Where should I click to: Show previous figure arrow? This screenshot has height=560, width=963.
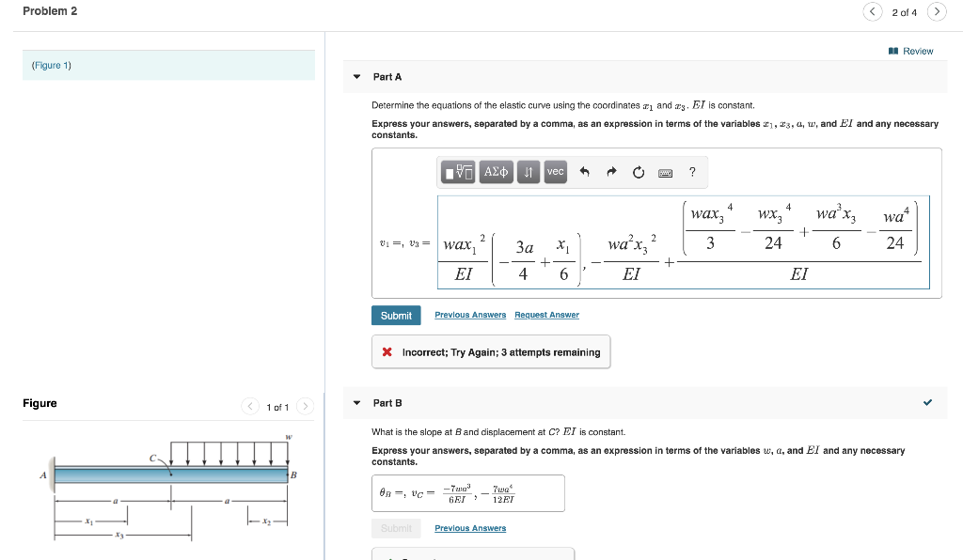coord(250,406)
